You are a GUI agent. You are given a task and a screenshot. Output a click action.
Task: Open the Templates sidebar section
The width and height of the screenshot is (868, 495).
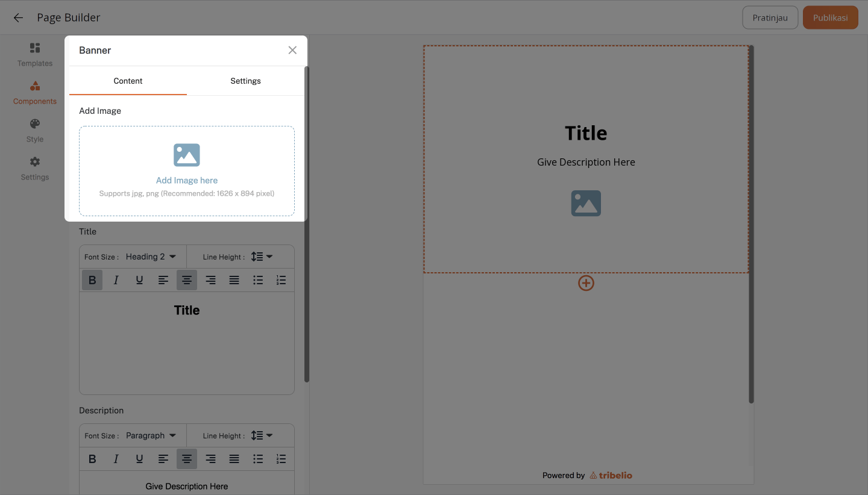(35, 55)
